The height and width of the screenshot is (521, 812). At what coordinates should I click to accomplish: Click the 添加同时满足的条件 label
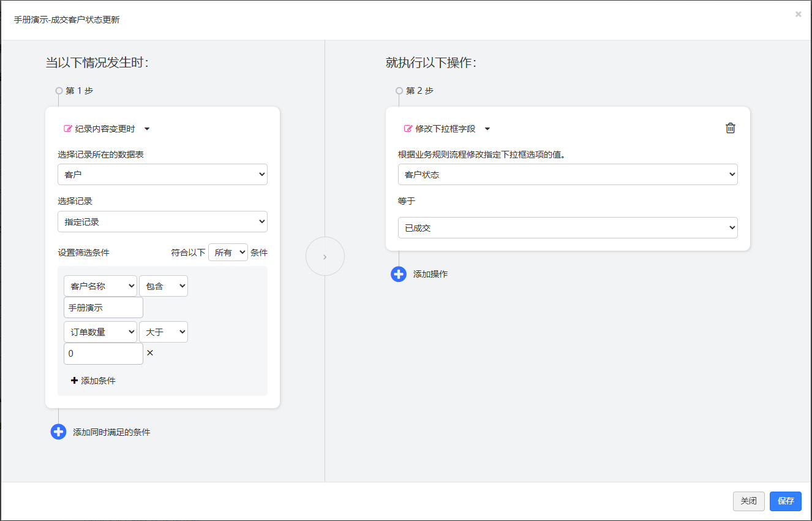pyautogui.click(x=111, y=432)
